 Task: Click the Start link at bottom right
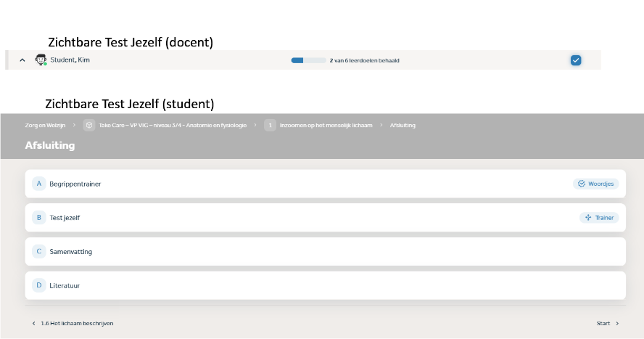(603, 323)
